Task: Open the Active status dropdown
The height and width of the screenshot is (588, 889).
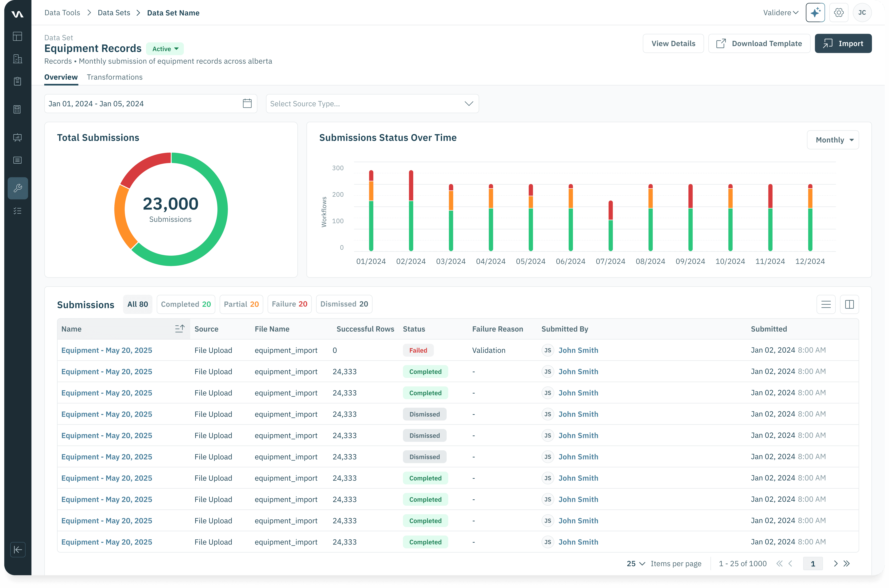Action: pos(165,49)
